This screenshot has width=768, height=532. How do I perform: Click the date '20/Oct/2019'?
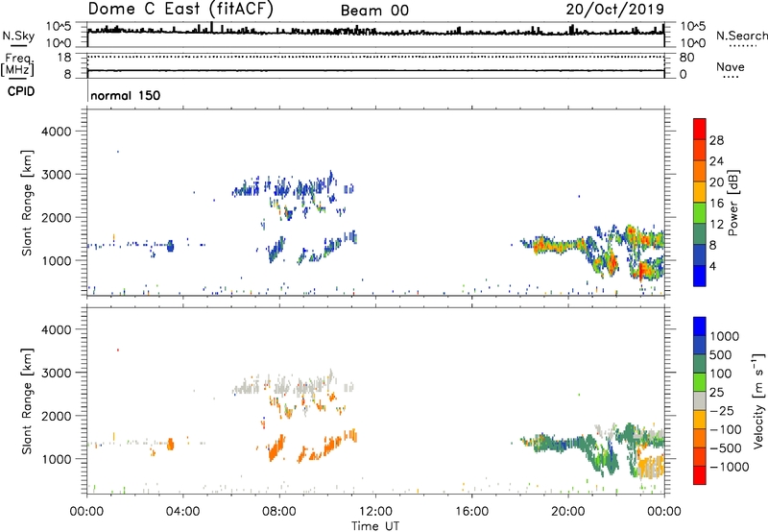click(615, 10)
